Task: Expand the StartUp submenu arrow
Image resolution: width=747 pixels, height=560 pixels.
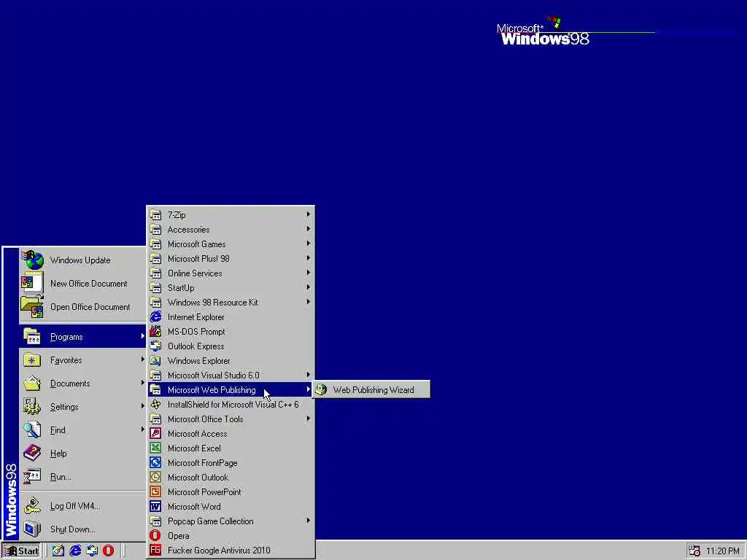Action: pyautogui.click(x=309, y=287)
